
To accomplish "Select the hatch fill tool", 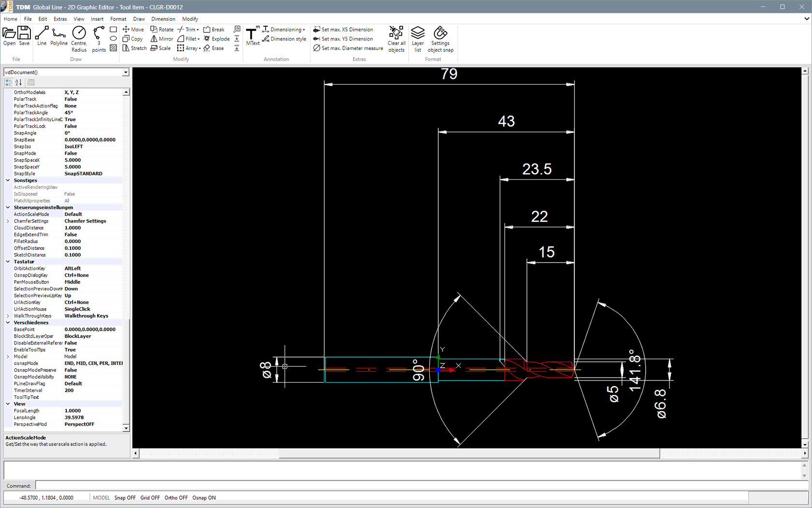I will [x=113, y=48].
